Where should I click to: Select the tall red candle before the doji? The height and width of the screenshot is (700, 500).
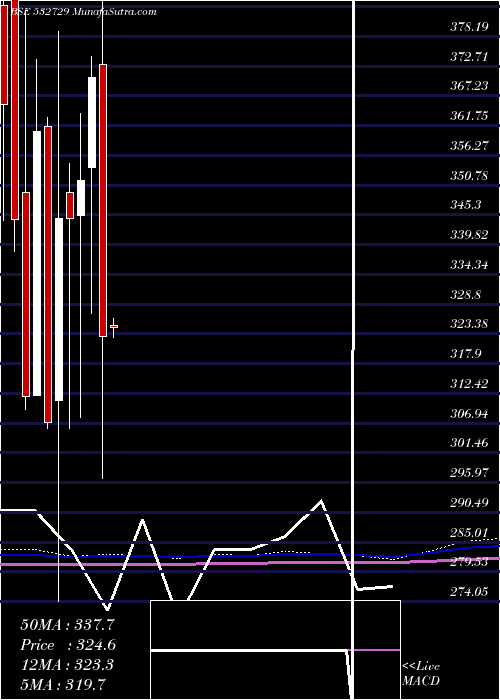click(103, 200)
